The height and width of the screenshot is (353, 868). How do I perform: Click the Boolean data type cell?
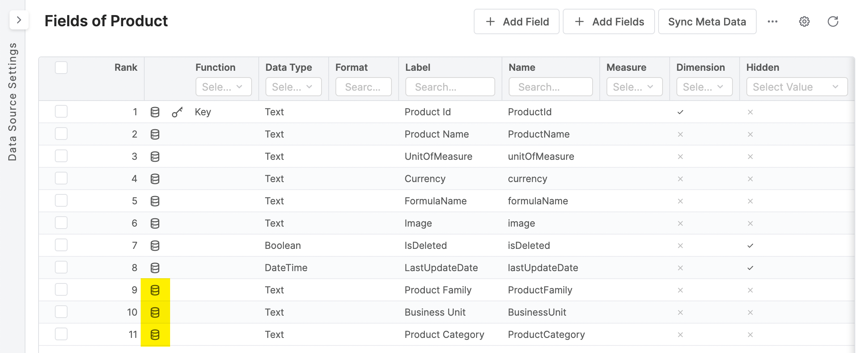point(283,246)
